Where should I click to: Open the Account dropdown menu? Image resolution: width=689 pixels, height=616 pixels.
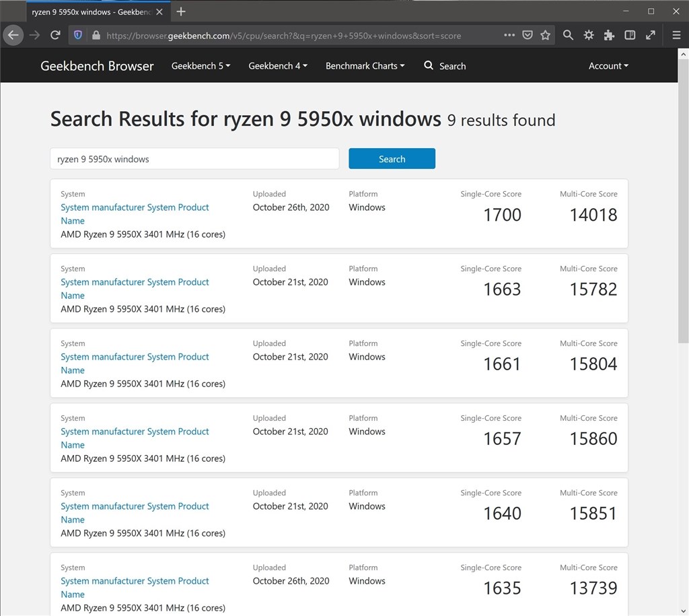(608, 66)
